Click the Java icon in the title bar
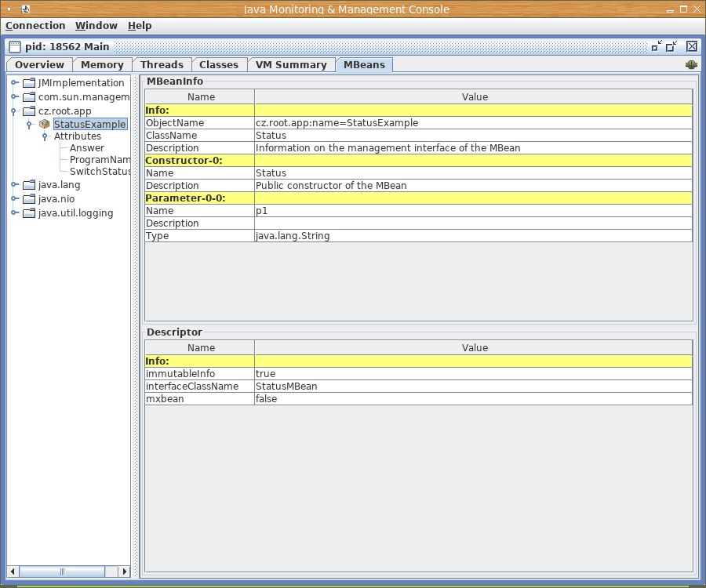Image resolution: width=706 pixels, height=588 pixels. point(26,9)
